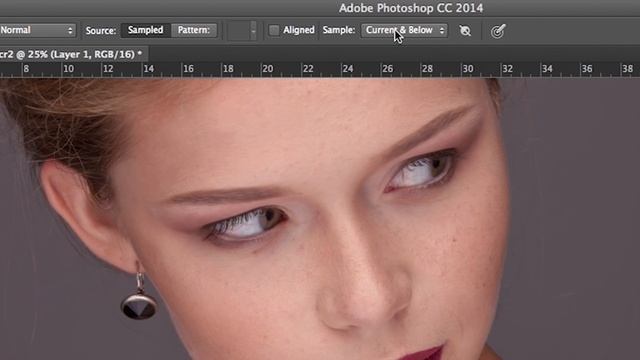Select the Pattern source option
Screen dimensions: 640x360
[194, 30]
